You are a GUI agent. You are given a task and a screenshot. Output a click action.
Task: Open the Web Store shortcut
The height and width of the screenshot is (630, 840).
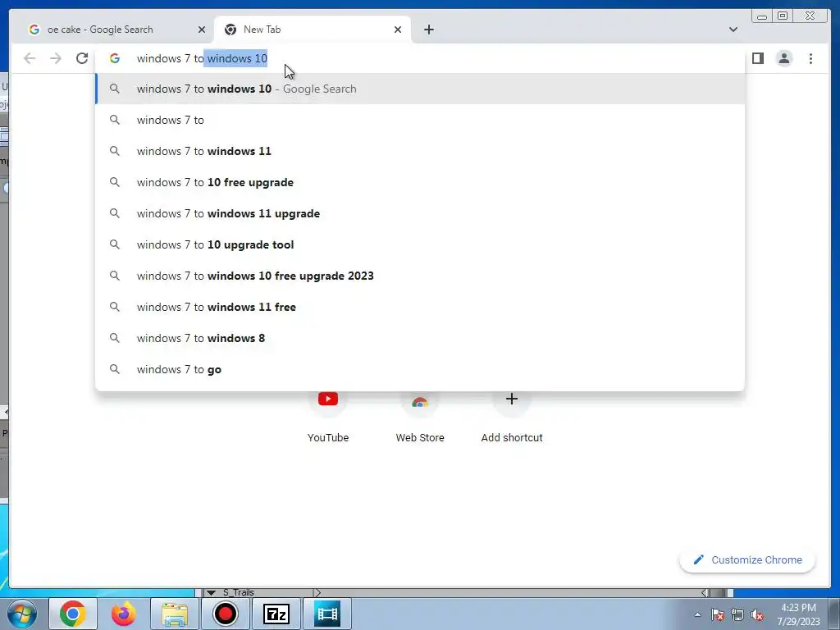[420, 418]
